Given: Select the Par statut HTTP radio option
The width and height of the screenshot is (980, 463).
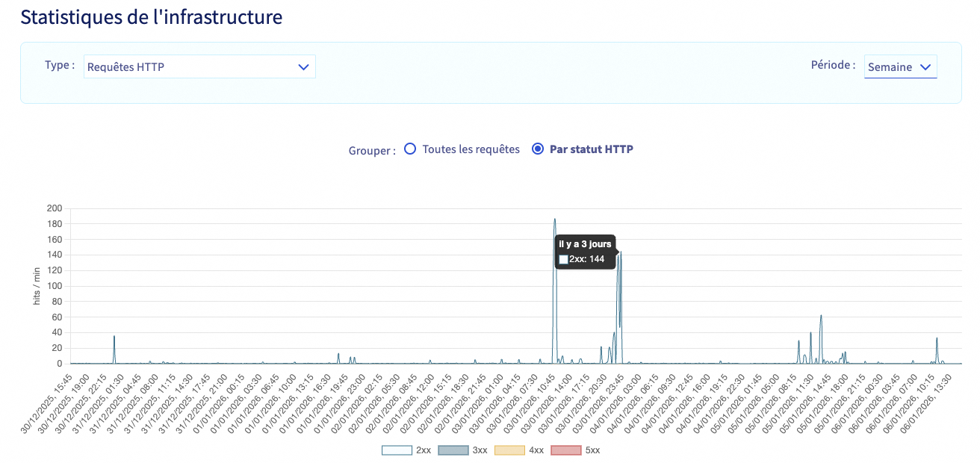Looking at the screenshot, I should (537, 149).
